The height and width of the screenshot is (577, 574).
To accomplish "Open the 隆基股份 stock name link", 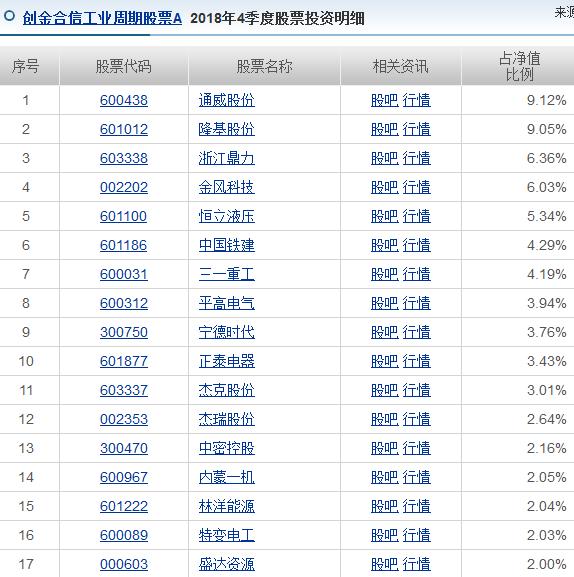I will tap(227, 129).
